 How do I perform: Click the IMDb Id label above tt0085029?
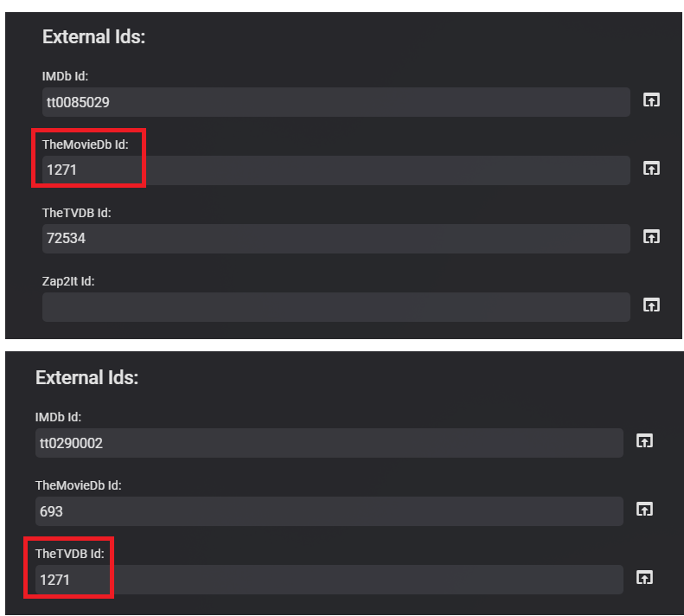(x=65, y=76)
